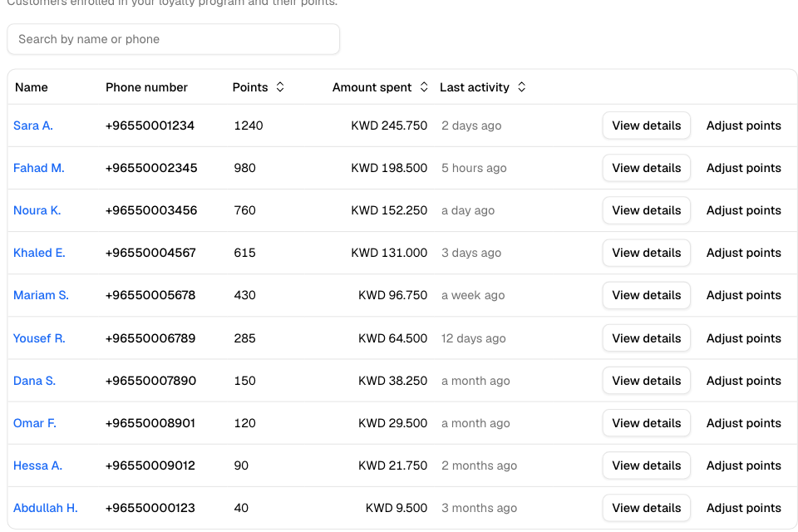Click the 'a week ago' activity cell
The image size is (798, 532).
click(473, 295)
